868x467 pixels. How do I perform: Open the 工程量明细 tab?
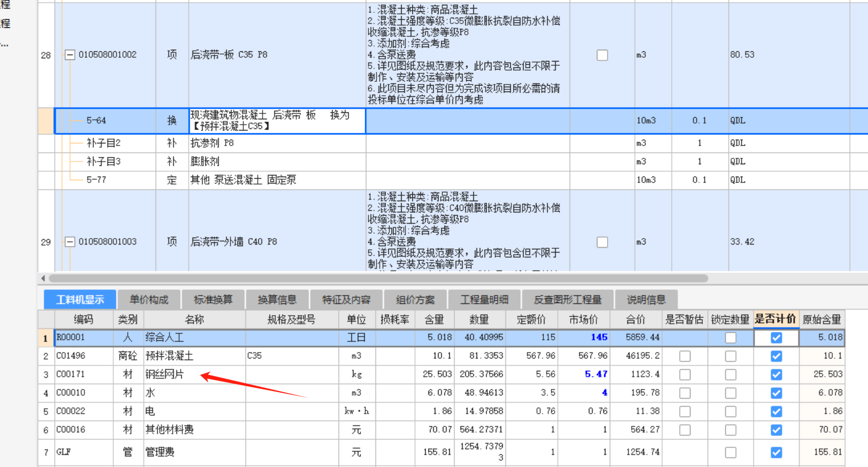(x=484, y=300)
